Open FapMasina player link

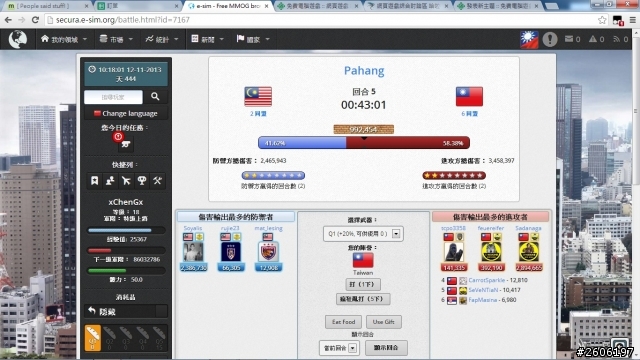482,300
